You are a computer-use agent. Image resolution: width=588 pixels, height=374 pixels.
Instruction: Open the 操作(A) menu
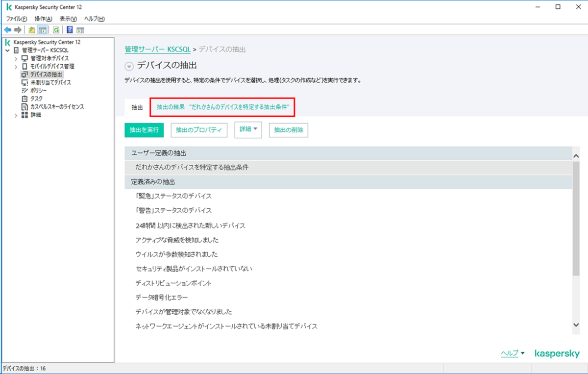point(43,19)
